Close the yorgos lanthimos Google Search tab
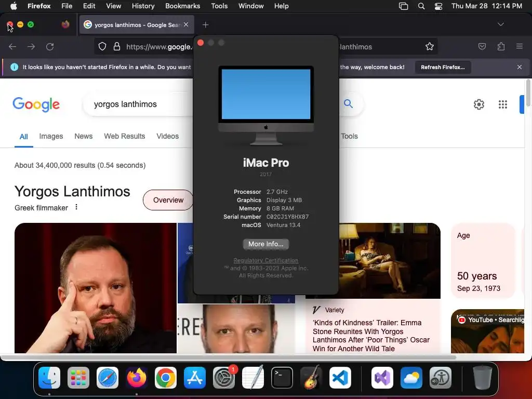This screenshot has height=399, width=532. point(186,24)
